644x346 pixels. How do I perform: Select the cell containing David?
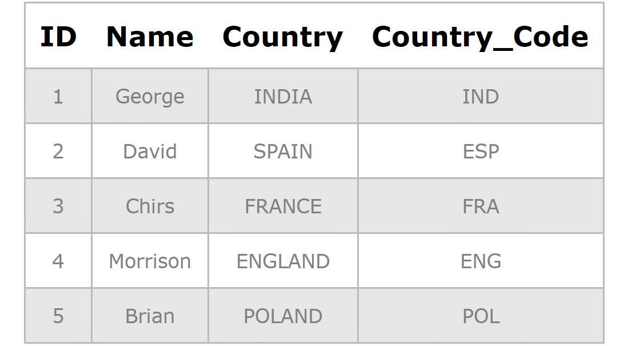coord(150,151)
